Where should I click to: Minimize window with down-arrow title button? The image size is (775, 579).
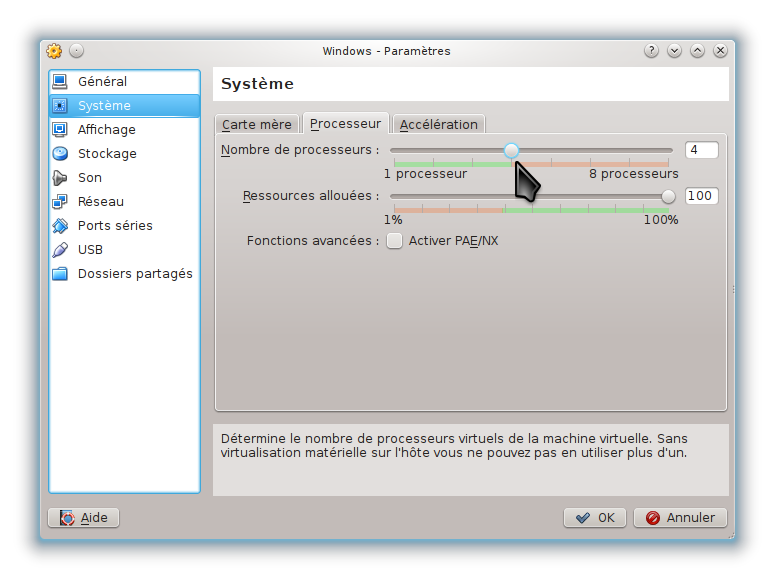click(x=674, y=50)
